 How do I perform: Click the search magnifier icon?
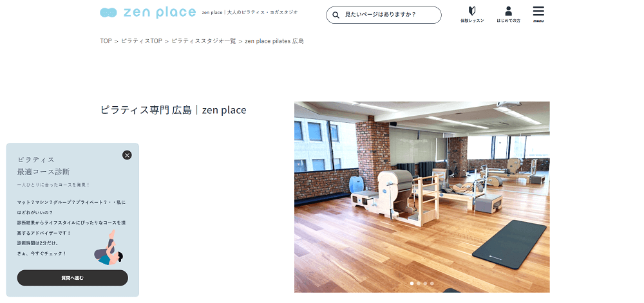tap(336, 15)
